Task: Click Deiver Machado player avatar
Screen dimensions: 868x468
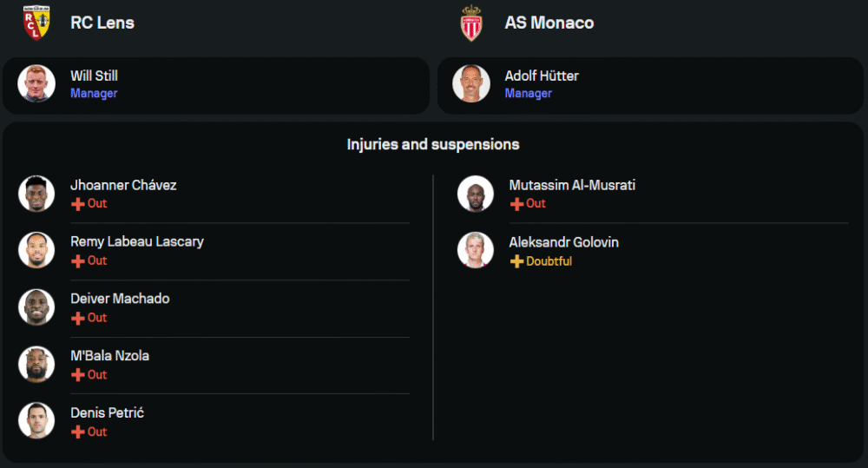Action: click(x=36, y=307)
